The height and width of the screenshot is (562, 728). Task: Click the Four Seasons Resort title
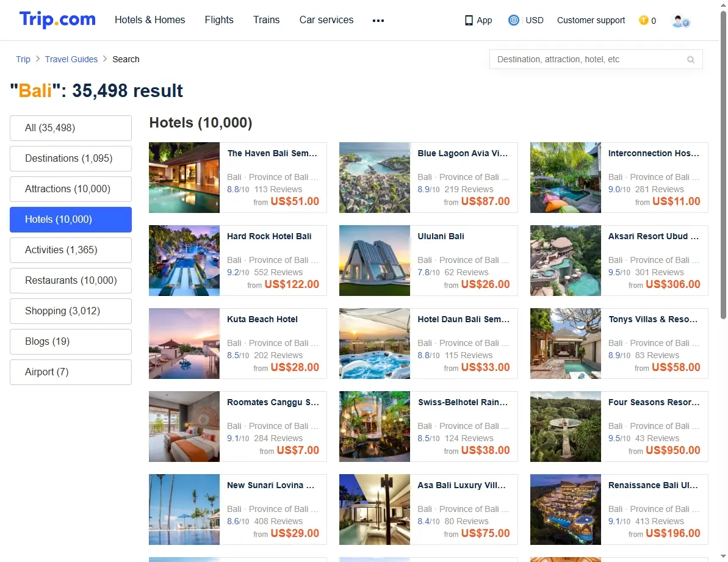coord(654,402)
